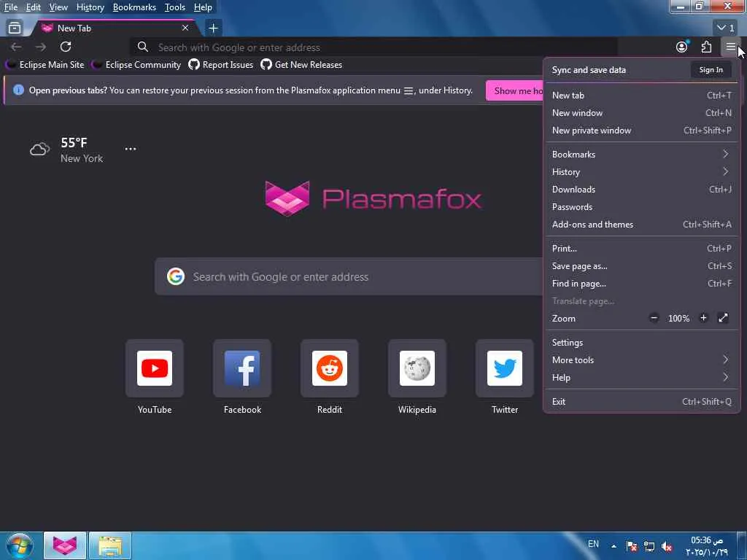This screenshot has height=560, width=747.
Task: Open the weather widget three-dot menu
Action: click(131, 149)
